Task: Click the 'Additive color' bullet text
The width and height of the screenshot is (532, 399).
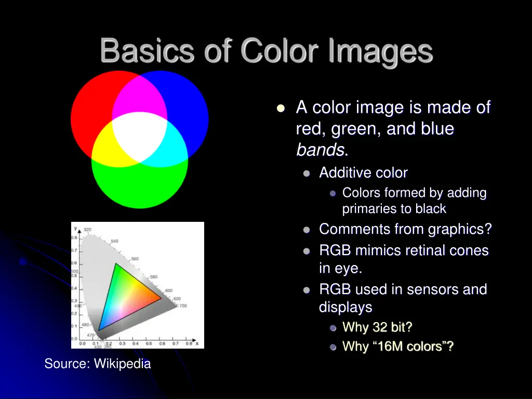Action: click(363, 172)
